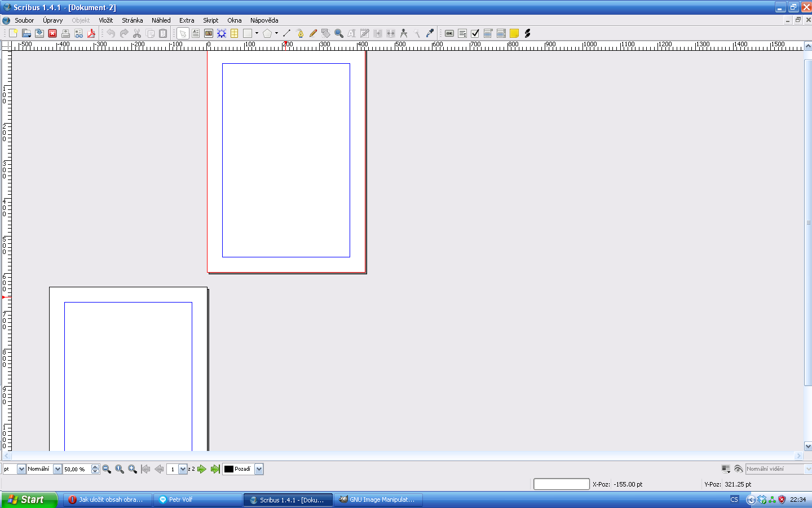The image size is (812, 508).
Task: Switch to the Petr Volf taskbar window
Action: [x=198, y=500]
